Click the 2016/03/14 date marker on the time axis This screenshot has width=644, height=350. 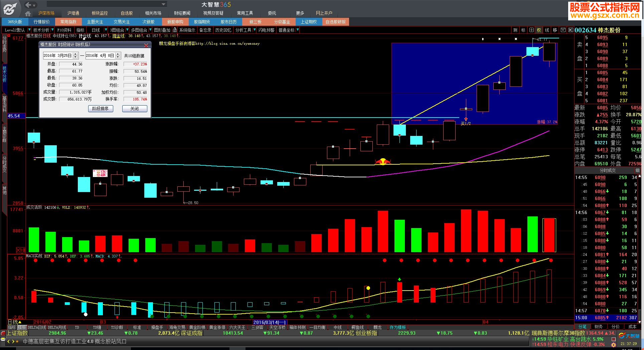coord(270,322)
